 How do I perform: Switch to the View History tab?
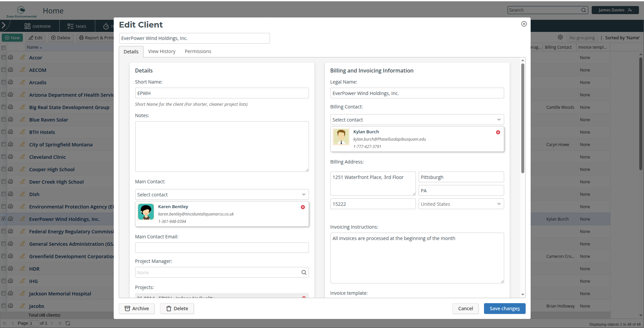(x=162, y=51)
